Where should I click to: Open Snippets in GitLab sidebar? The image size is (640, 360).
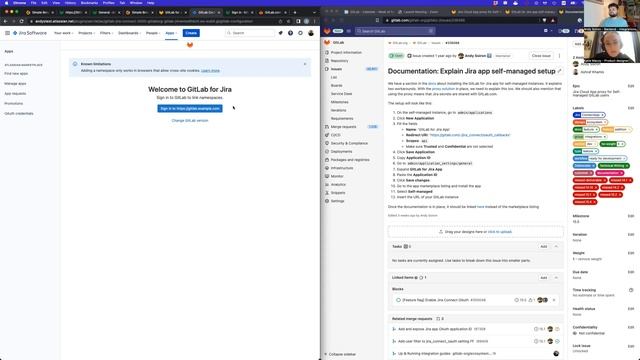(338, 193)
